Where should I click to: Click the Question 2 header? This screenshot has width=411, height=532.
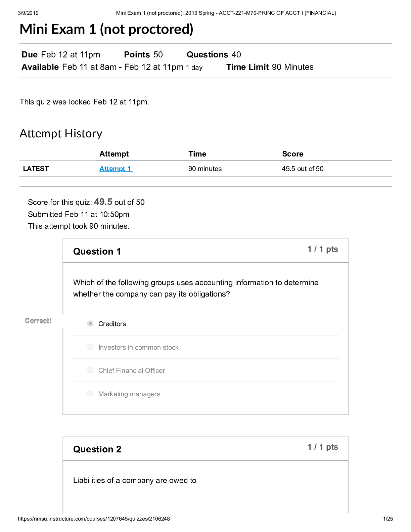97,449
